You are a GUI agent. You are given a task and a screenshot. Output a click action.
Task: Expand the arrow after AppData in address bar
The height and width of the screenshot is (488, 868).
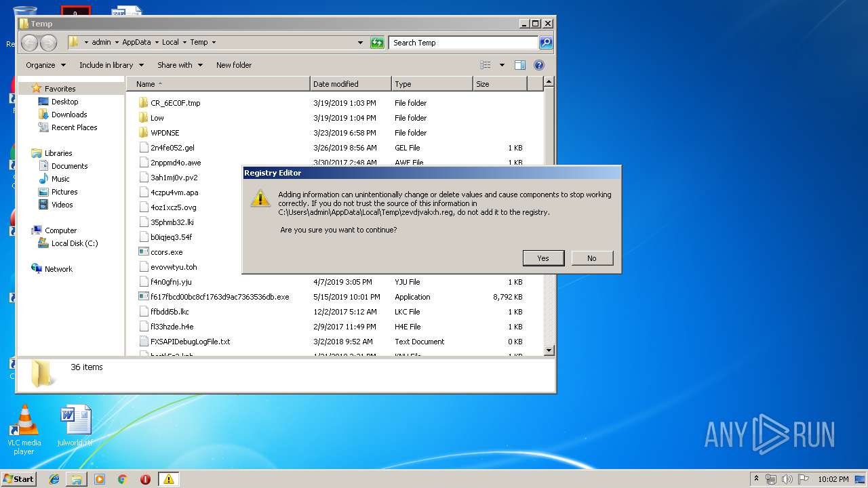pyautogui.click(x=156, y=42)
